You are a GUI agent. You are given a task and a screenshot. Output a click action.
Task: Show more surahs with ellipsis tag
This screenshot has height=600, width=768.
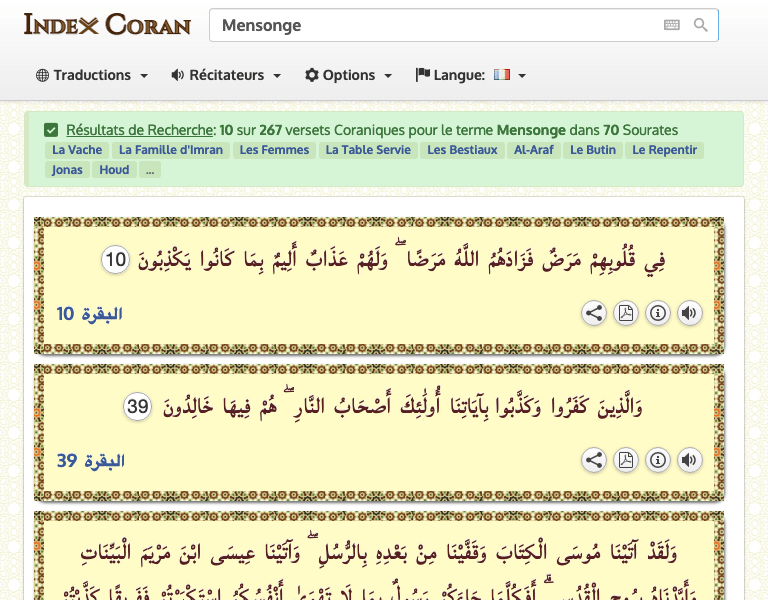click(150, 170)
